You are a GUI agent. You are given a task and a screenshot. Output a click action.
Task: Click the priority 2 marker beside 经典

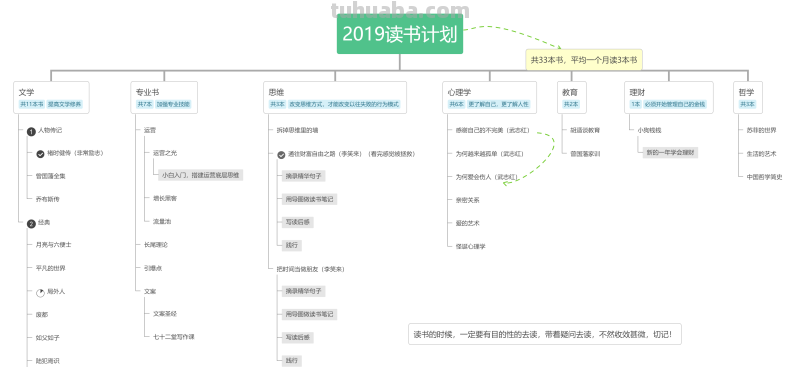31,224
